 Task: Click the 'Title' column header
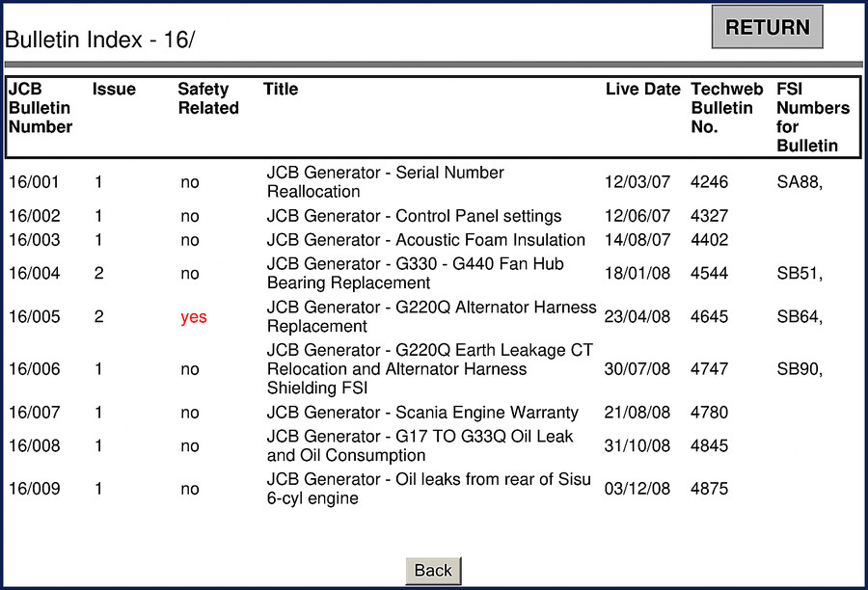(x=281, y=89)
